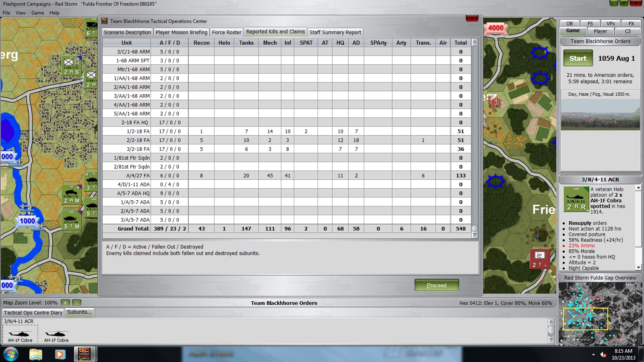Select the 2 W S infantry counter on map

72,67
